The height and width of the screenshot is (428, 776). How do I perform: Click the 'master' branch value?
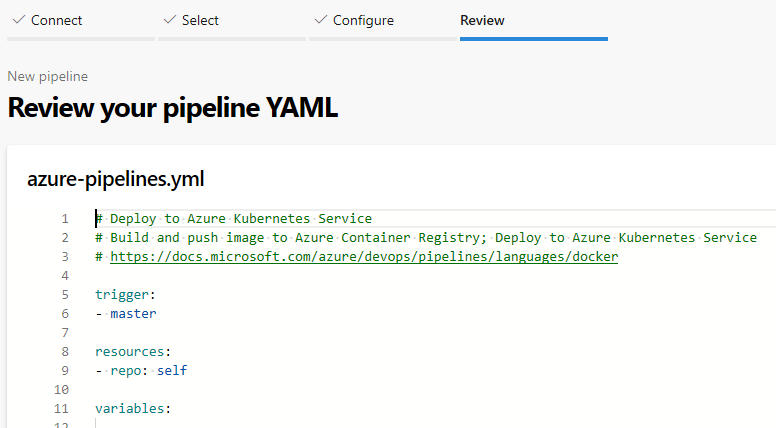[133, 314]
